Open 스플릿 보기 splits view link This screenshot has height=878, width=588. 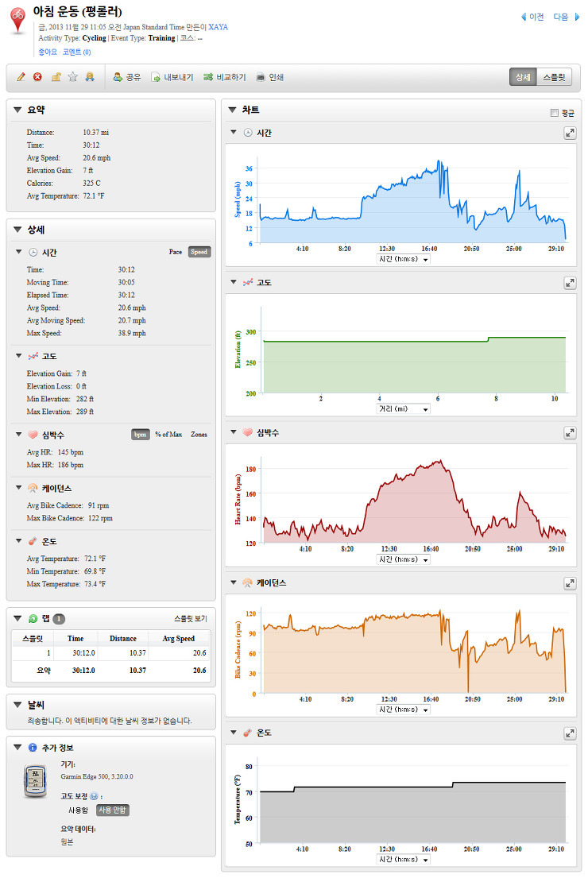[x=191, y=619]
